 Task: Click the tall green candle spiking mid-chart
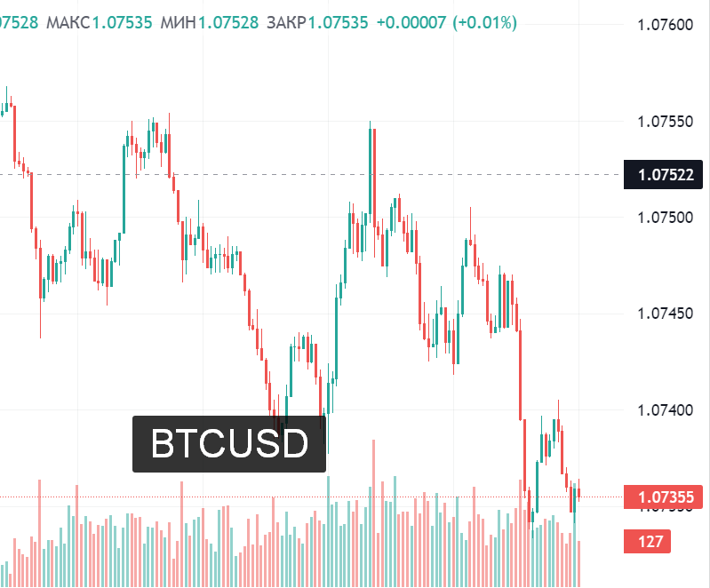tap(370, 169)
